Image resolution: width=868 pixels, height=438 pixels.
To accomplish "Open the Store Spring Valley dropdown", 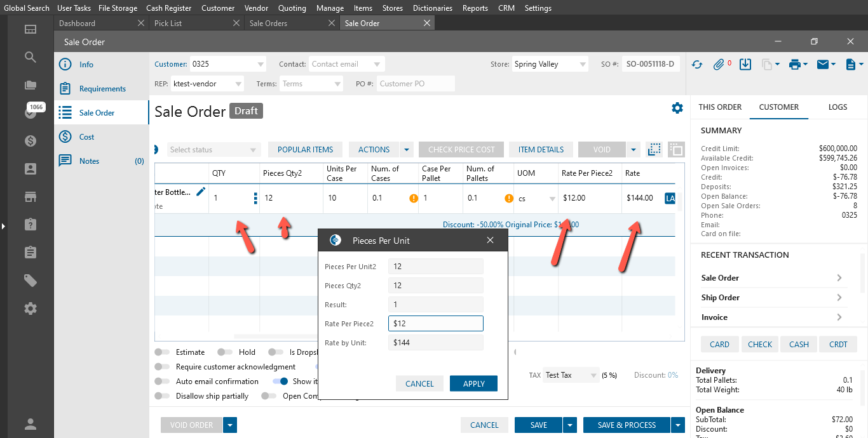I will (x=583, y=64).
